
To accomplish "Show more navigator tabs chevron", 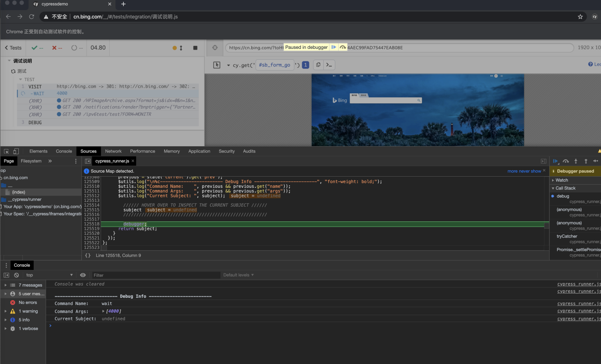I will [x=50, y=161].
